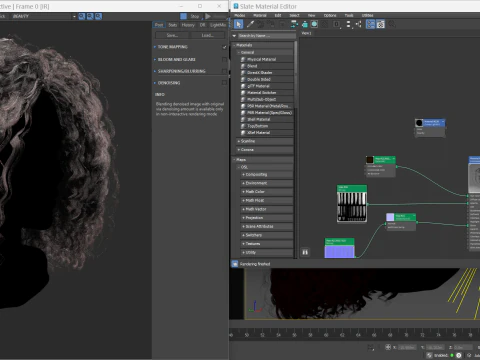Click the first blue zoom icon in frame buffer

click(82, 16)
